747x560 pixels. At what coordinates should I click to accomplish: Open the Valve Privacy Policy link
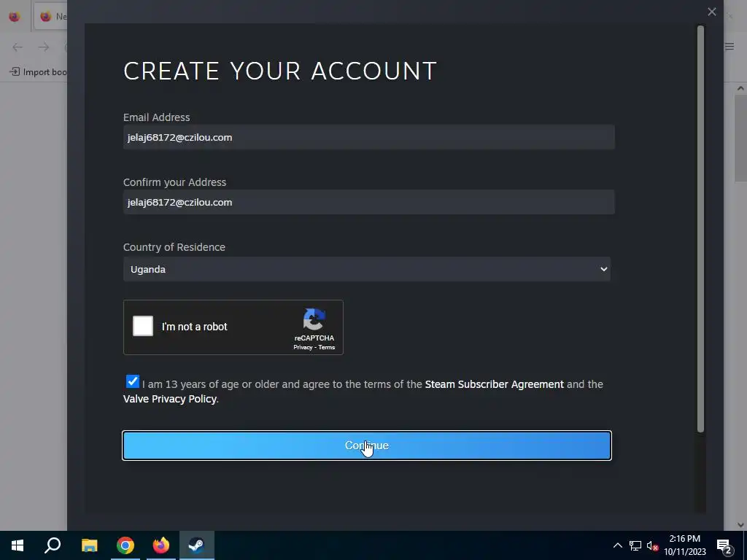click(x=169, y=399)
